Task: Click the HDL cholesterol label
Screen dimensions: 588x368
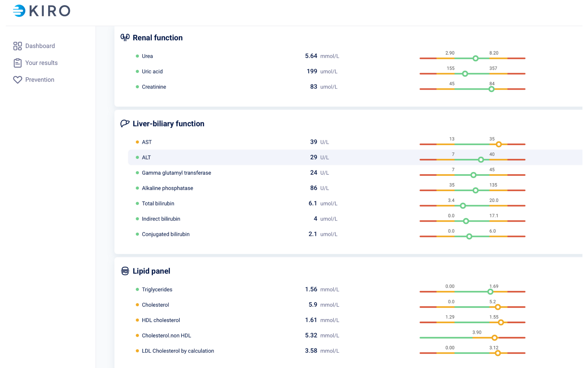Action: coord(161,320)
